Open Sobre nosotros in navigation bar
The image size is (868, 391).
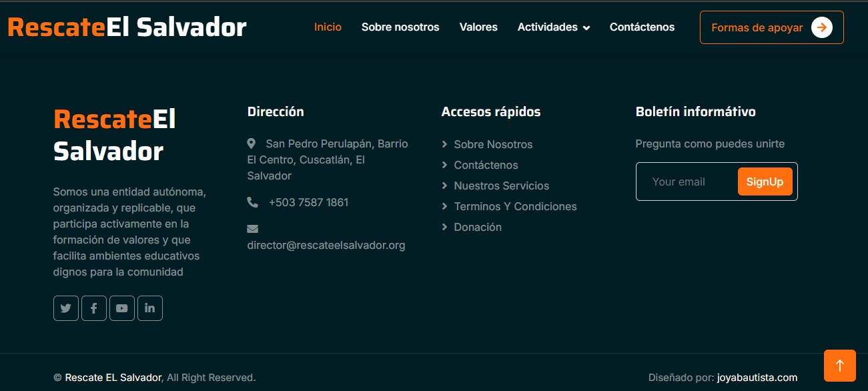(x=400, y=27)
